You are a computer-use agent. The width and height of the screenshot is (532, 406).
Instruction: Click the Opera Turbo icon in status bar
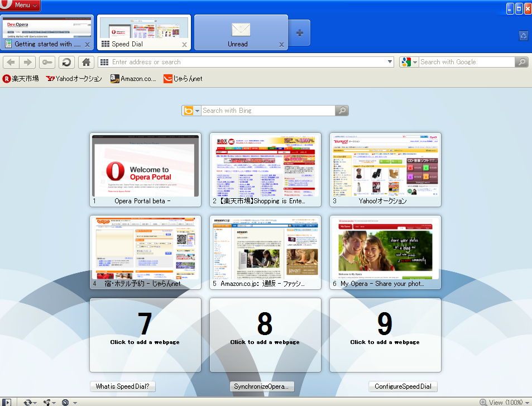click(x=65, y=402)
